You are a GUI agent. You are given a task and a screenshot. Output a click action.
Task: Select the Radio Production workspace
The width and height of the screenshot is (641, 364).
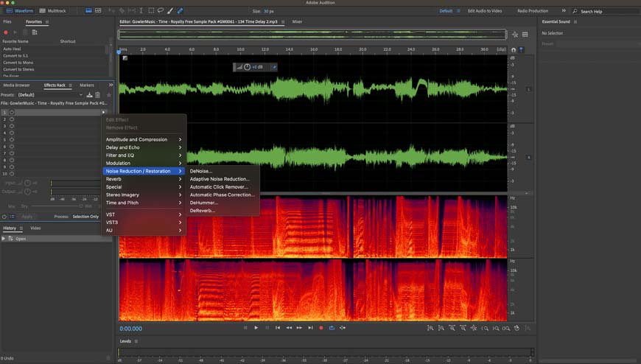coord(533,10)
